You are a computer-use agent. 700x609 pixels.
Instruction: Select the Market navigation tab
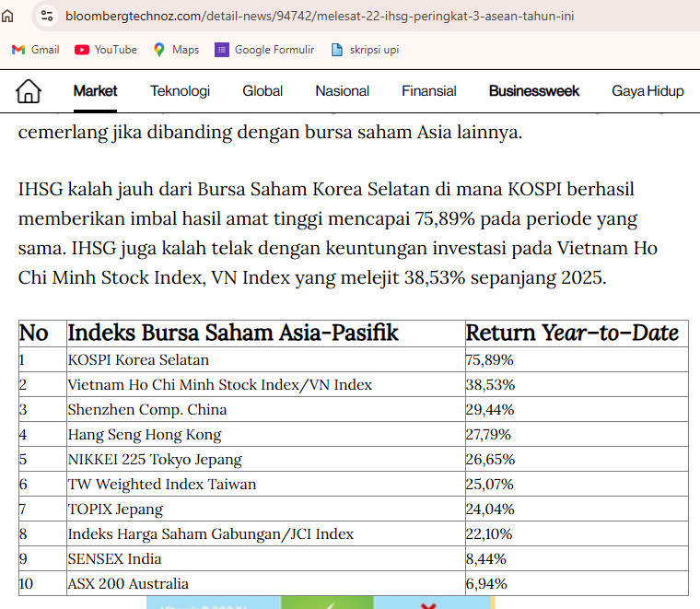click(95, 91)
